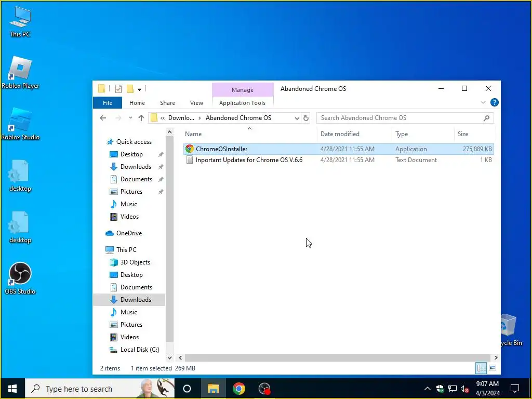Select Quick access in navigation pane

(x=129, y=142)
